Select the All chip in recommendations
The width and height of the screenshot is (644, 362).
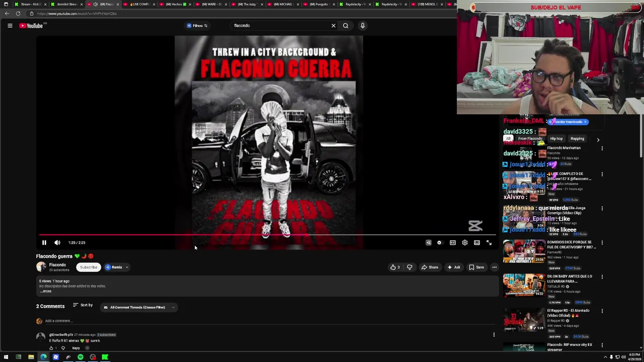tap(508, 139)
